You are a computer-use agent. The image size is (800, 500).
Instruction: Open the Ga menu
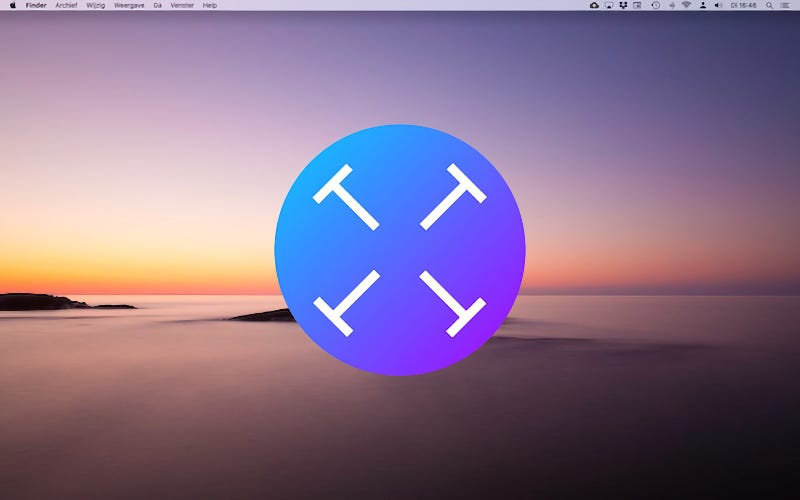click(158, 5)
